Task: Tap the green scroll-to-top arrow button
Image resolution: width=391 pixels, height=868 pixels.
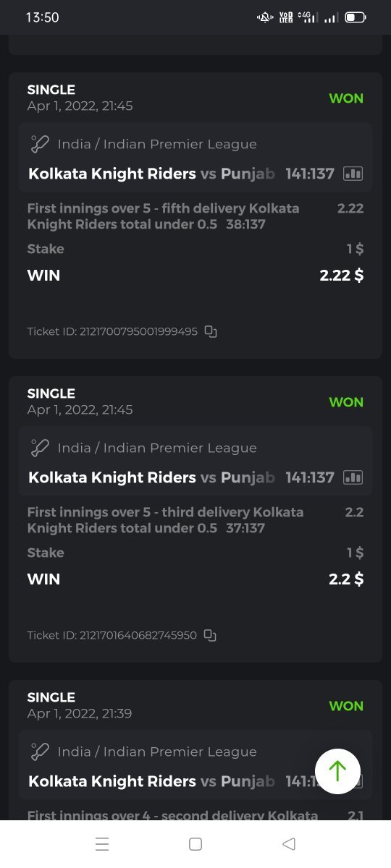Action: 337,771
